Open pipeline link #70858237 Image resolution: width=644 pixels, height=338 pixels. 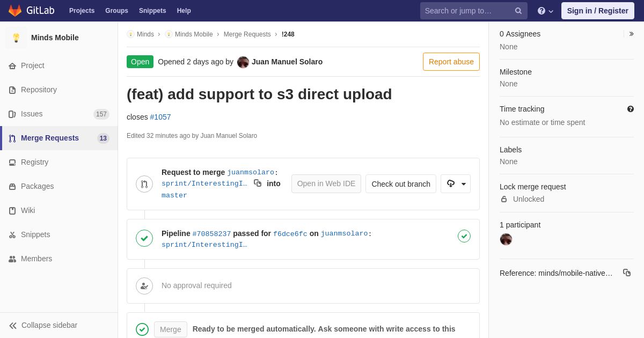tap(211, 234)
